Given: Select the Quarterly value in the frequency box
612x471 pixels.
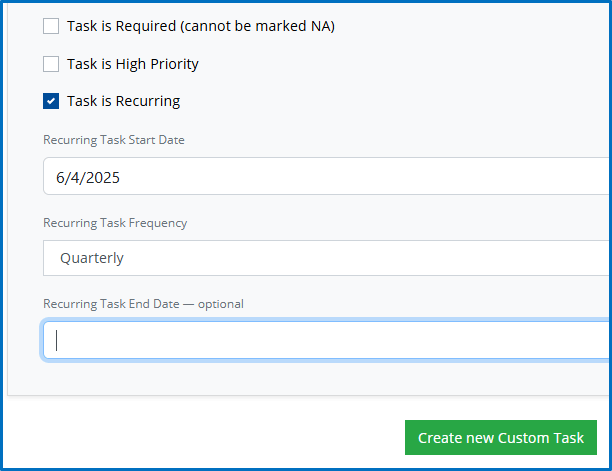Looking at the screenshot, I should (92, 258).
